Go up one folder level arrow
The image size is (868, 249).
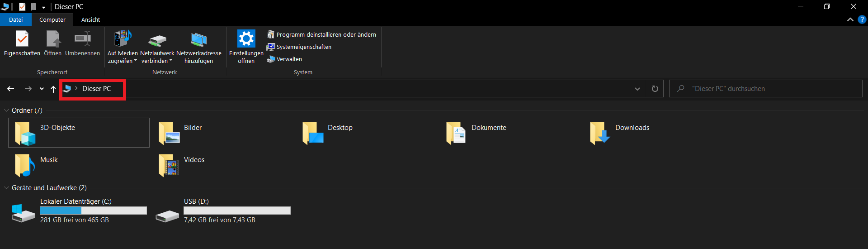pyautogui.click(x=53, y=89)
